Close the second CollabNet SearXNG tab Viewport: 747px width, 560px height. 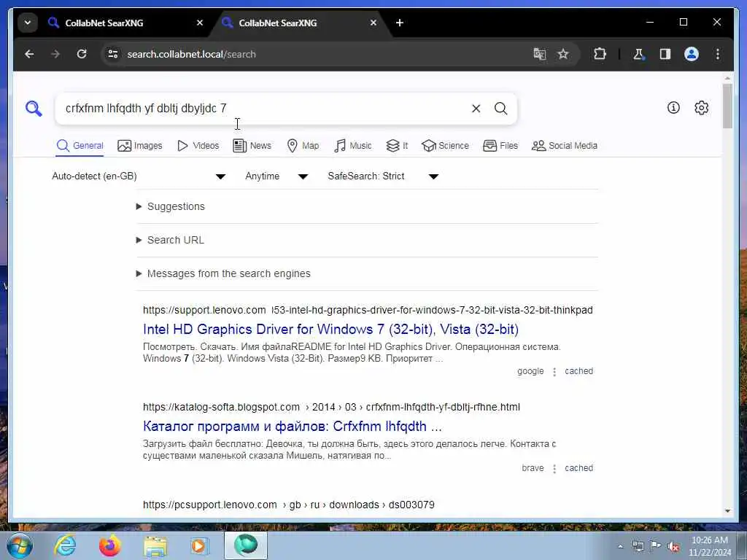point(373,23)
